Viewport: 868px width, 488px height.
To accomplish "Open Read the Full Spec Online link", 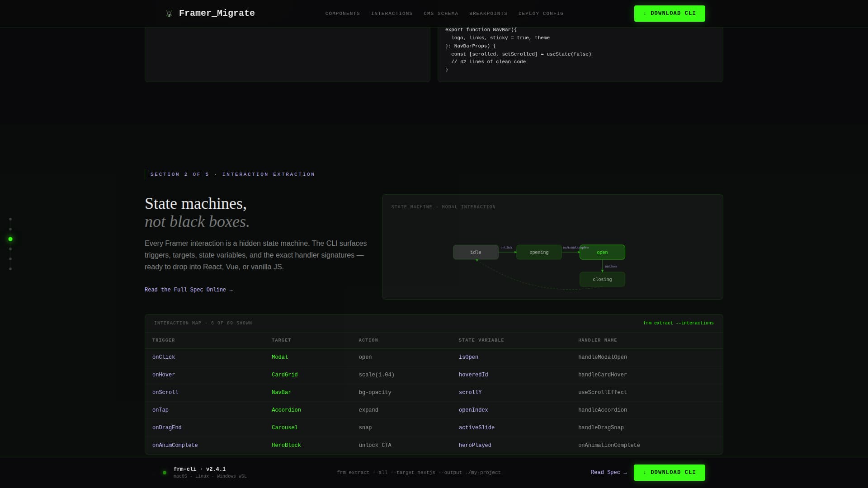I will point(189,290).
